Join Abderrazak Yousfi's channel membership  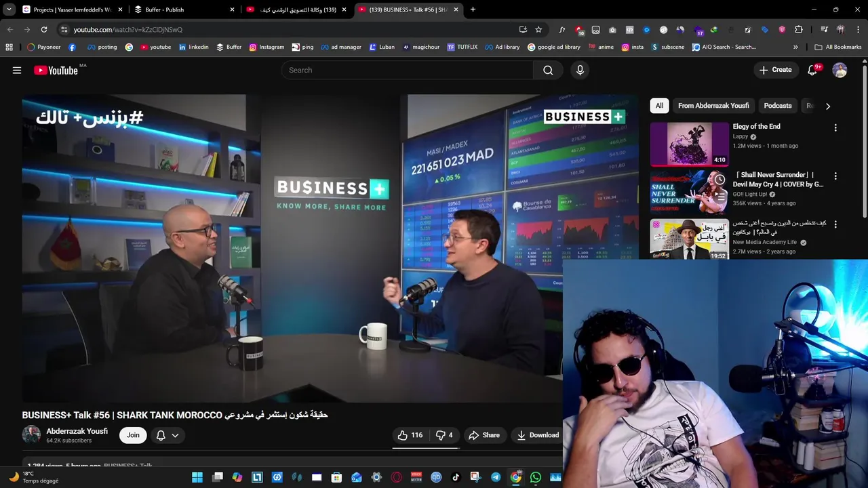click(x=133, y=435)
